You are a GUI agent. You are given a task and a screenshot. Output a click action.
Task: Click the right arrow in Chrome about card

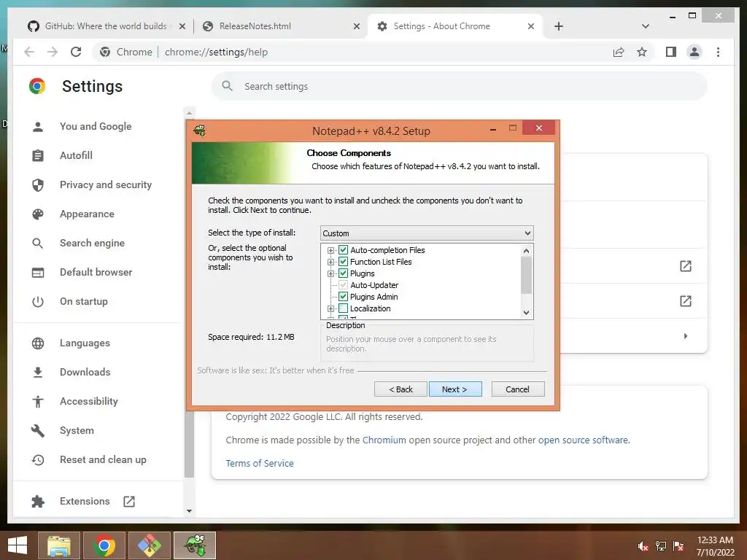(x=686, y=336)
